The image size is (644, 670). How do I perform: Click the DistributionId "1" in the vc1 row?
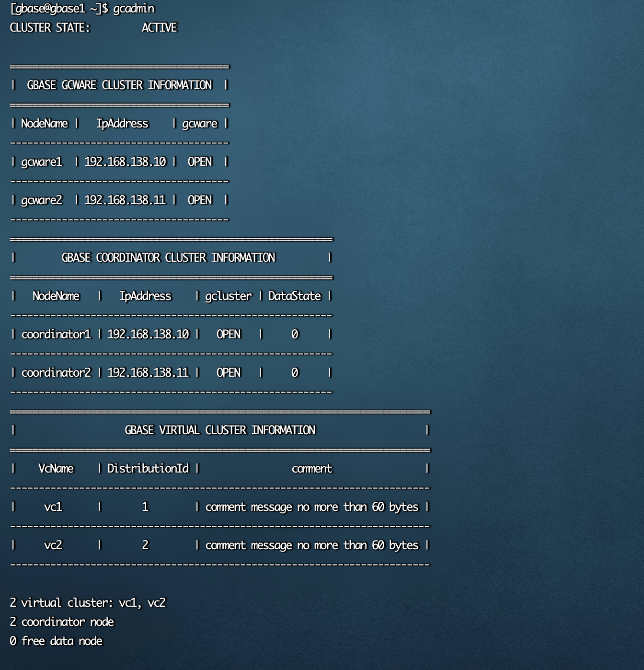point(145,507)
